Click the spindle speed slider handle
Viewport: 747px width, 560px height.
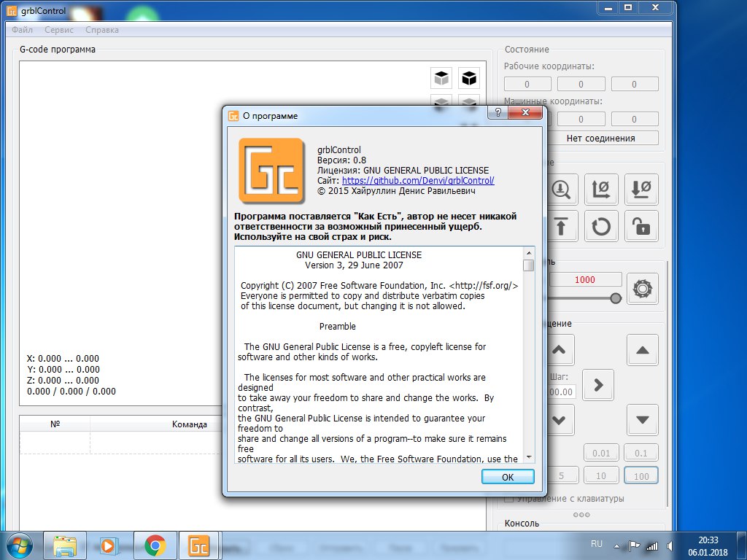pyautogui.click(x=616, y=298)
